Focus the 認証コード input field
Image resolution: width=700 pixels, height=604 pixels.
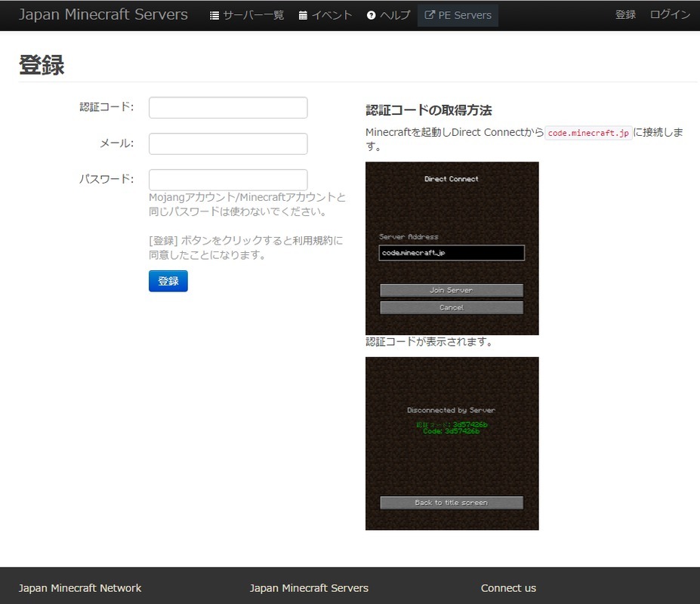(228, 108)
